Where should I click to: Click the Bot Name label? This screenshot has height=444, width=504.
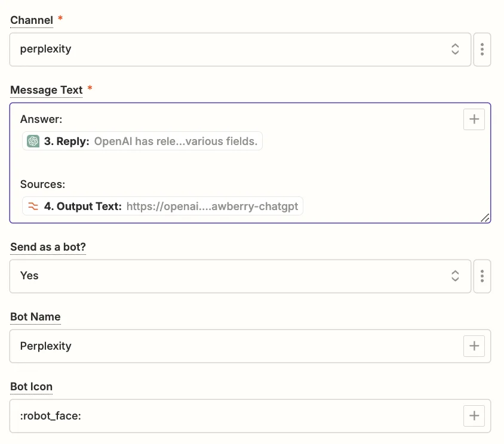35,317
